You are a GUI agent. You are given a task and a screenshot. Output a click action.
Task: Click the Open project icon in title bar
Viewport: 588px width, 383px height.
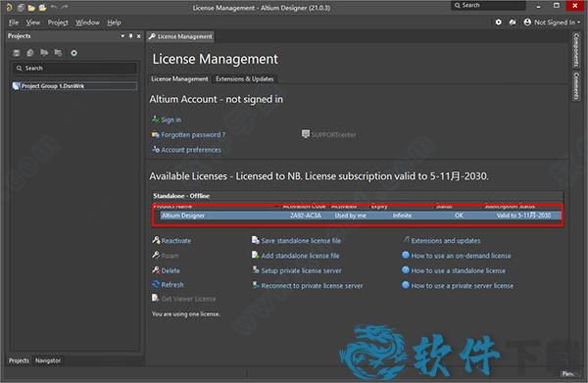[42, 8]
